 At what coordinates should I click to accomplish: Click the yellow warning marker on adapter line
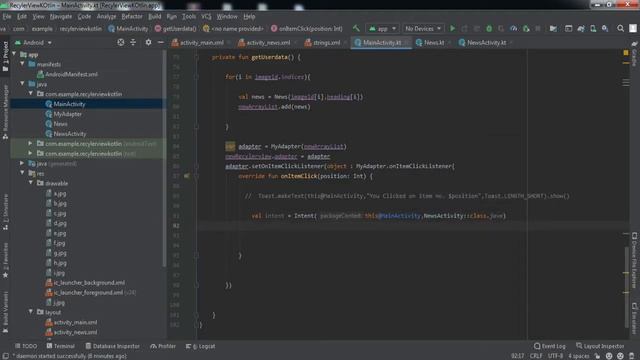pyautogui.click(x=230, y=146)
